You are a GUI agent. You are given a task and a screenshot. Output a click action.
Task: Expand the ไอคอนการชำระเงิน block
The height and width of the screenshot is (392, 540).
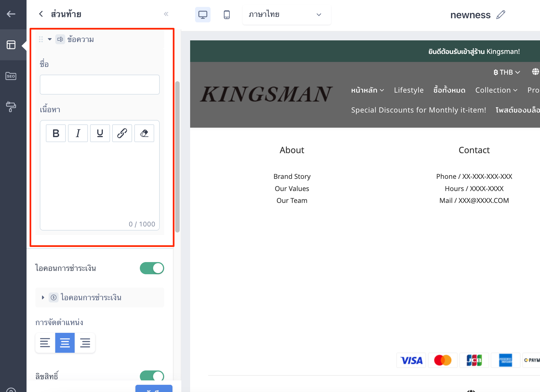(x=43, y=297)
